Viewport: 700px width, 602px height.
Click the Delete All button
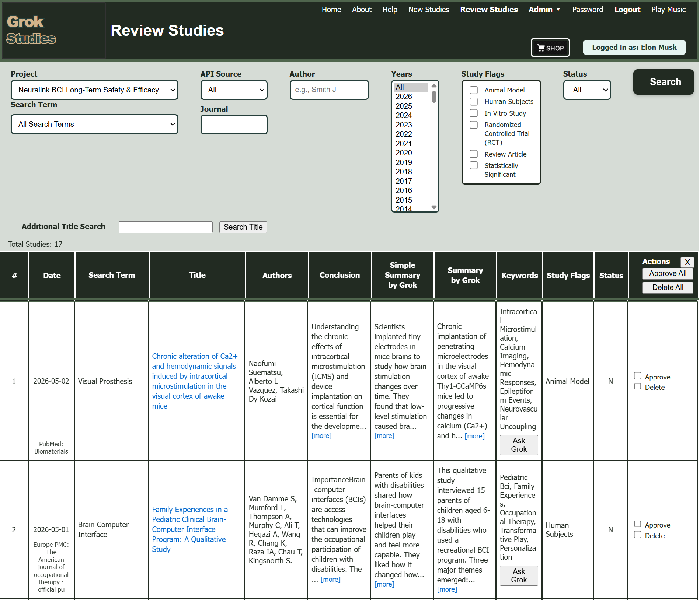[668, 287]
